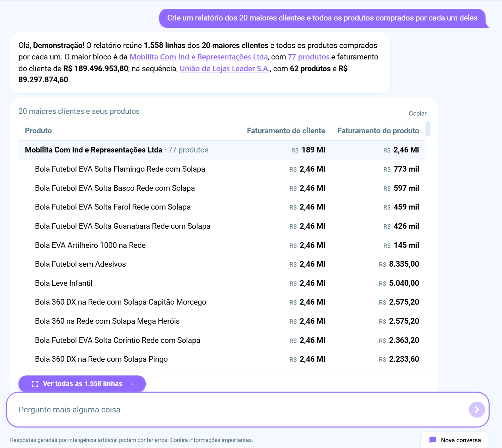Collapse the Mobilita Com Ind group row
The image size is (502, 448).
[222, 150]
